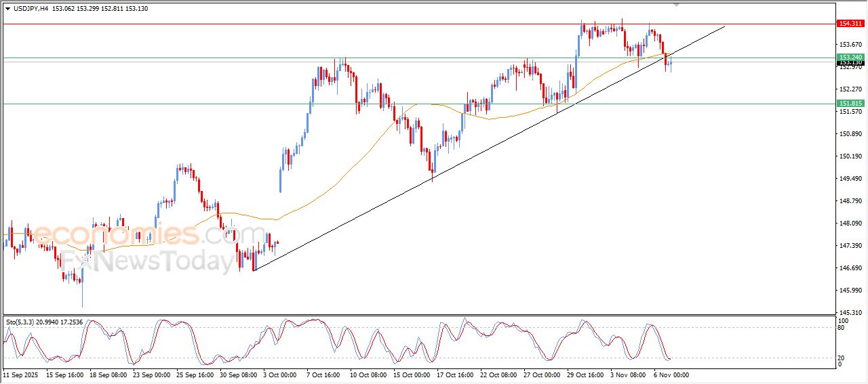The width and height of the screenshot is (868, 384).
Task: Click the triangle arrow beside USDJPY,H4
Action: [x=7, y=9]
